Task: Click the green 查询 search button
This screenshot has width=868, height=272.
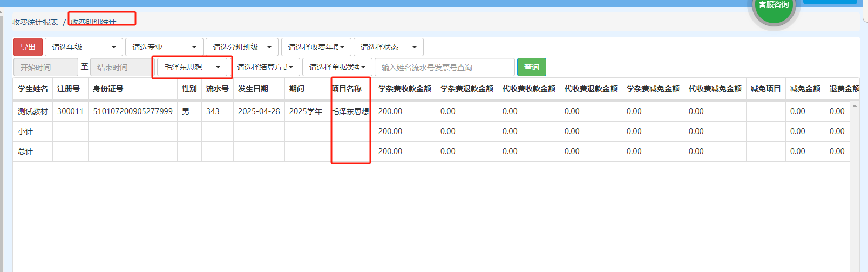Action: coord(531,67)
